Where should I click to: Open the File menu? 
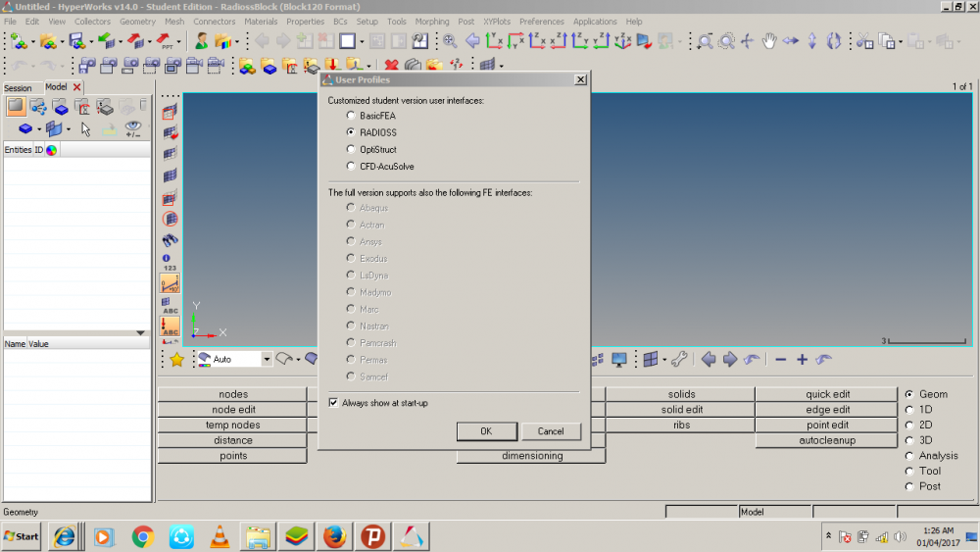click(11, 22)
